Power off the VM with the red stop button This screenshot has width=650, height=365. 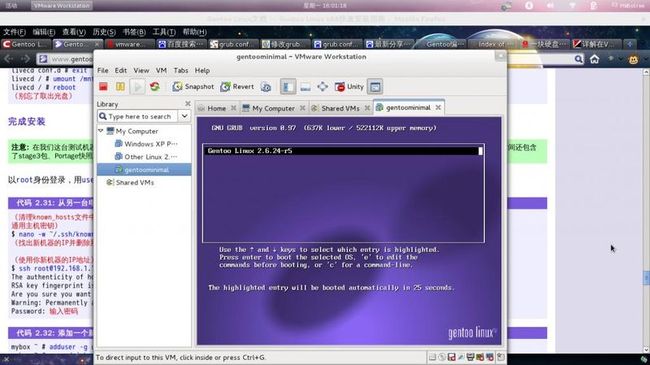(x=103, y=86)
